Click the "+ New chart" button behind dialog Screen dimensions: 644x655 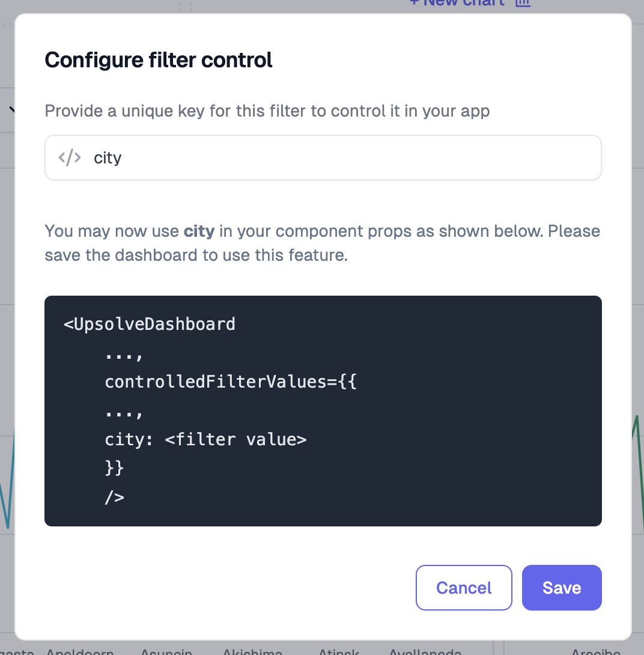point(457,3)
